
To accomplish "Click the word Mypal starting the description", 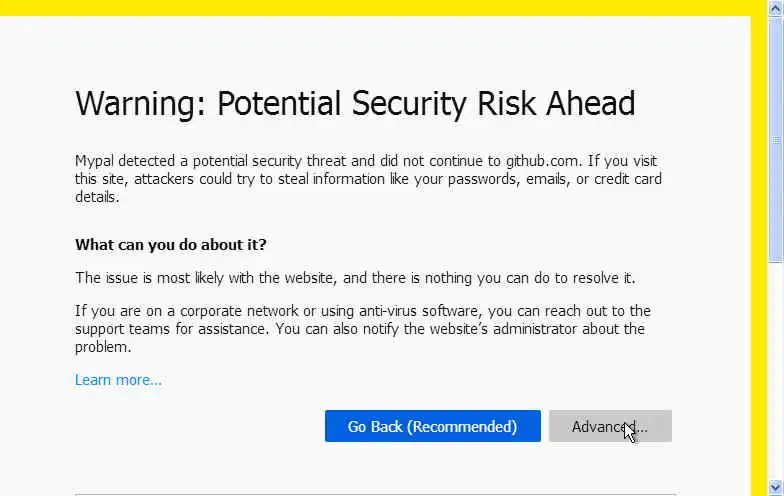I will click(97, 160).
